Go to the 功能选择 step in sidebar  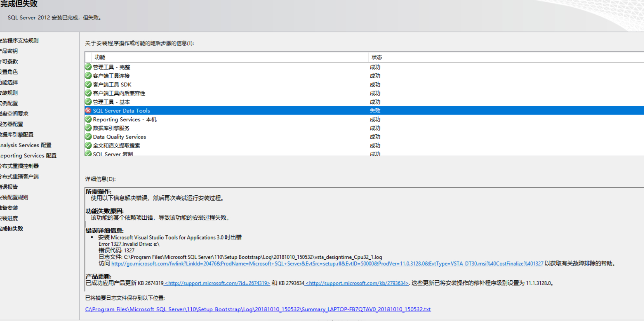pyautogui.click(x=9, y=83)
